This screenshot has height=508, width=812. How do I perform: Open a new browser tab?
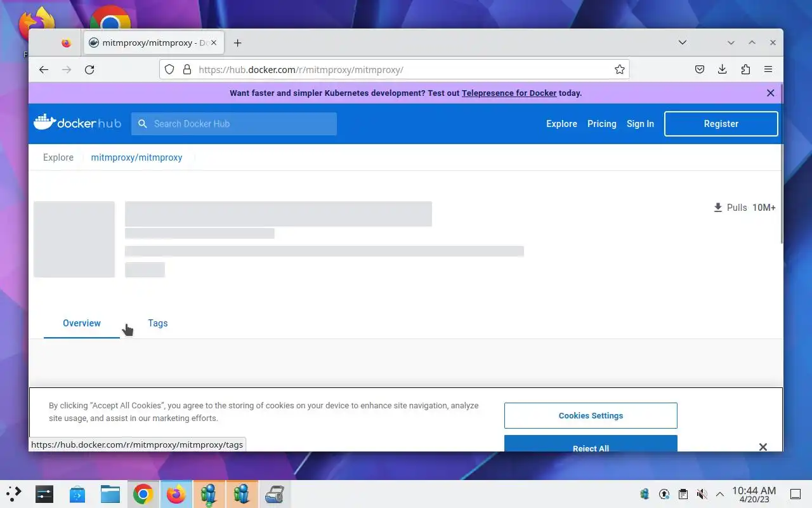pos(237,43)
